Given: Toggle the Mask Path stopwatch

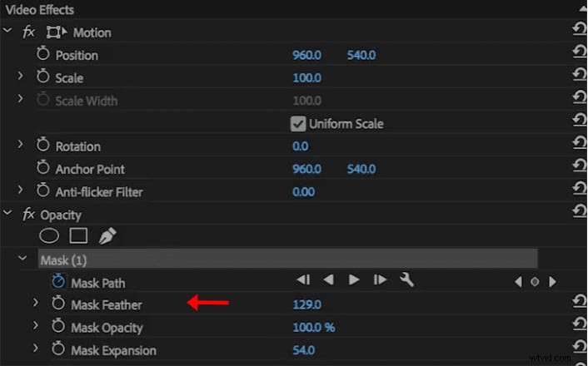Looking at the screenshot, I should click(58, 281).
